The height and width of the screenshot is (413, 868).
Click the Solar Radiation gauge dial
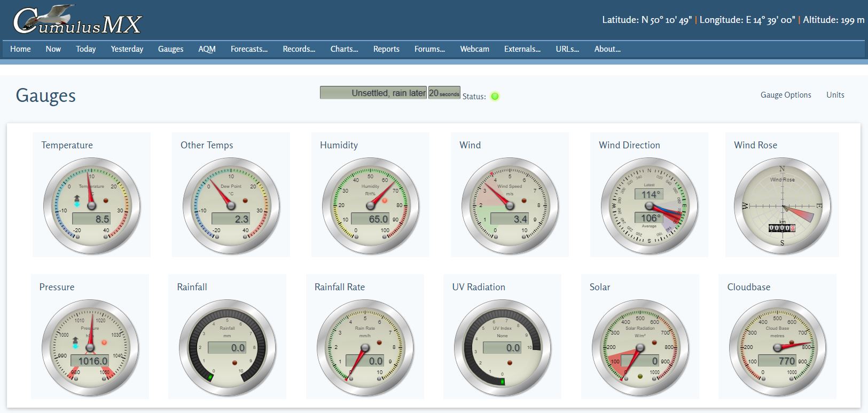click(640, 347)
